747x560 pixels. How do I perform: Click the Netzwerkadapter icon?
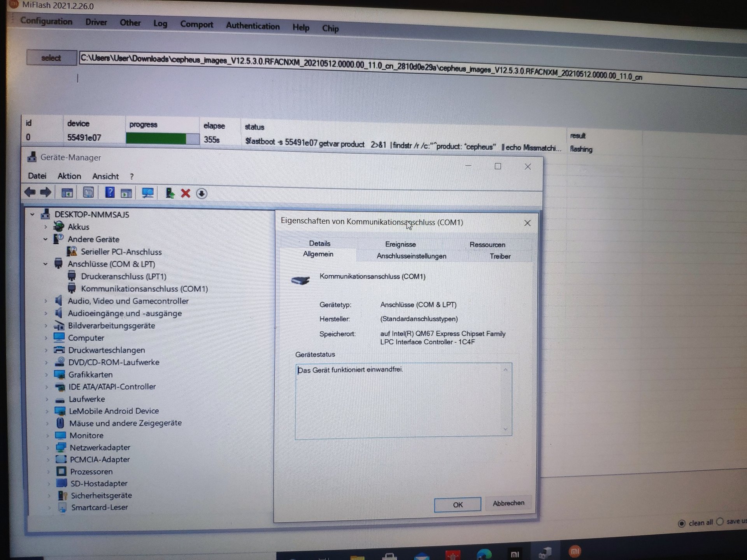[x=61, y=447]
